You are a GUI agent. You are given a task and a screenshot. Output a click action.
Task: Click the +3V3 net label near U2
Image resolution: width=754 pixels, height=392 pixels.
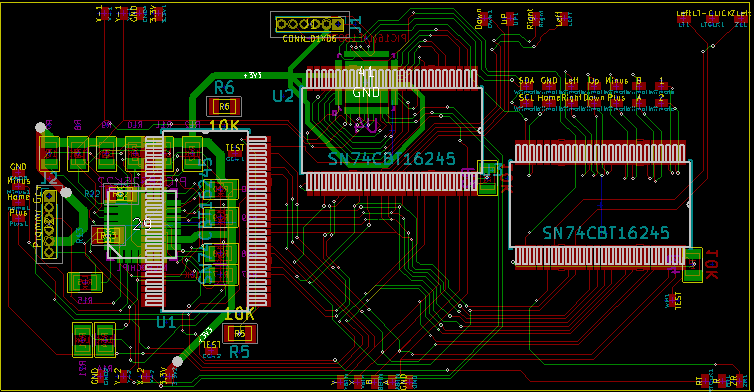pos(252,76)
